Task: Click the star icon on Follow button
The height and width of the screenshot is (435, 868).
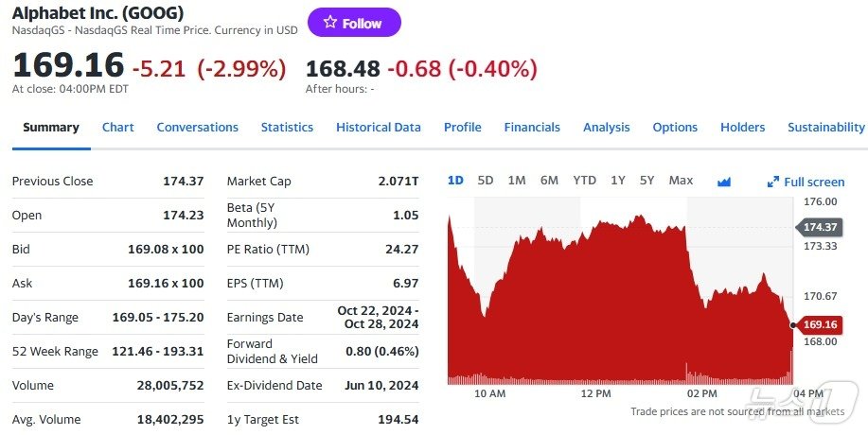Action: (329, 23)
